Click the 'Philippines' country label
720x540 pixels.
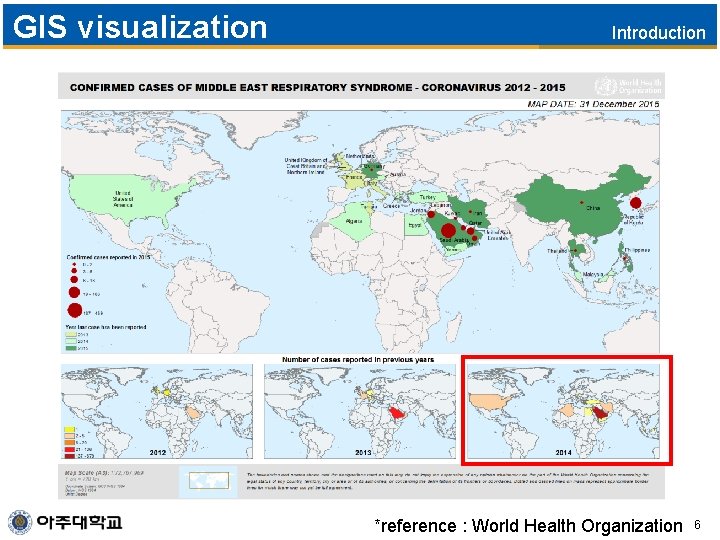coord(637,250)
